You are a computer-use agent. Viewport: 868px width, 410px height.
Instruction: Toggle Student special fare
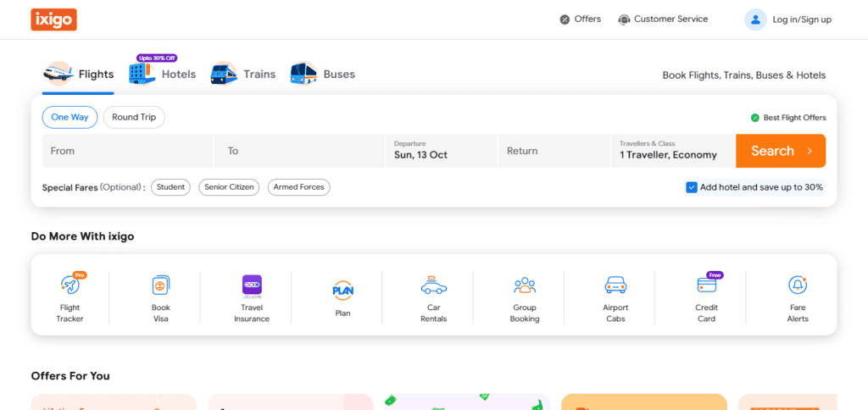pyautogui.click(x=170, y=187)
